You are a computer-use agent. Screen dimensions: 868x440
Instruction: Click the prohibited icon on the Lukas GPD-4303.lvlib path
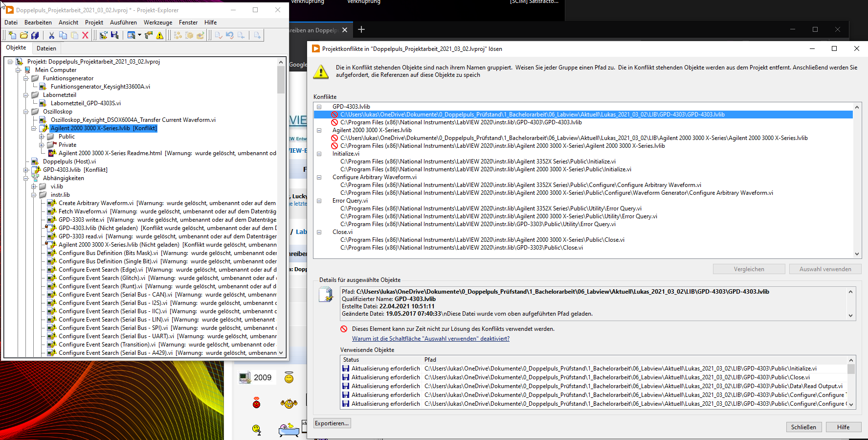[x=334, y=115]
